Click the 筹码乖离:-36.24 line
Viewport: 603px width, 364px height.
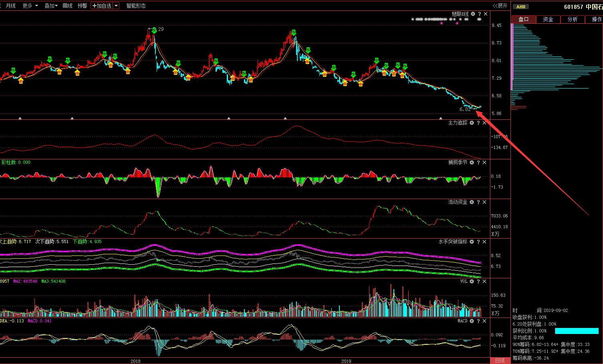530,358
